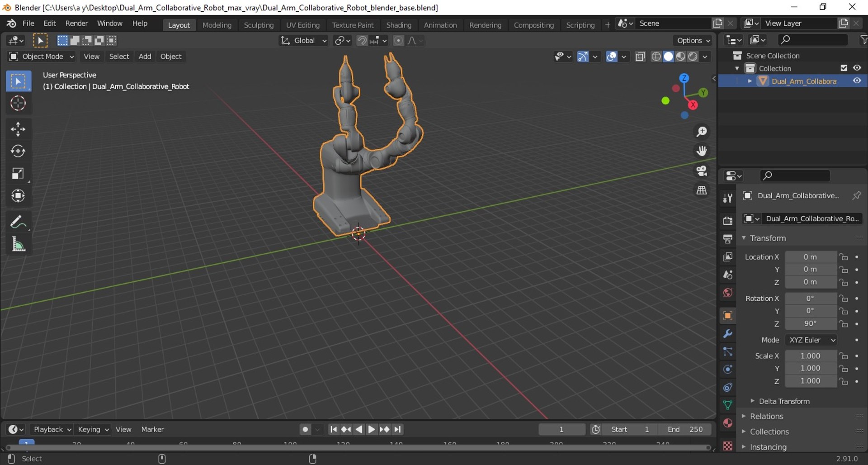Click the Options button in viewport header
This screenshot has height=465, width=868.
click(x=693, y=41)
